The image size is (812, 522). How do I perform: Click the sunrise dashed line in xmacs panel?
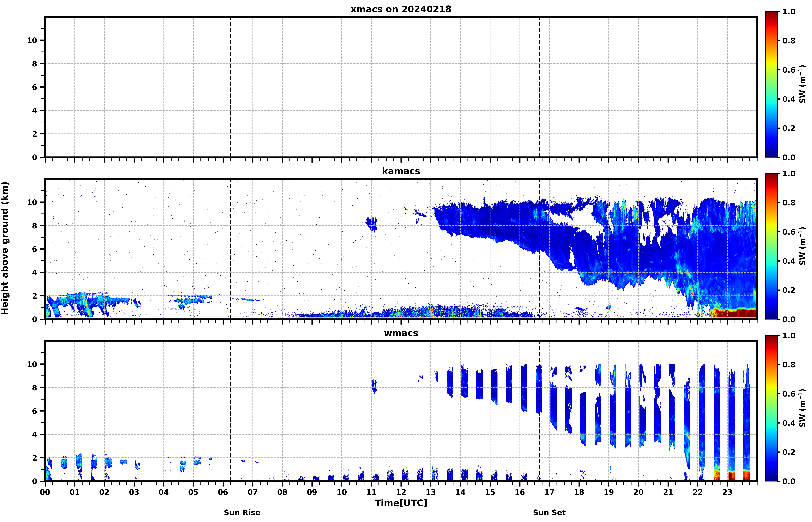(231, 87)
